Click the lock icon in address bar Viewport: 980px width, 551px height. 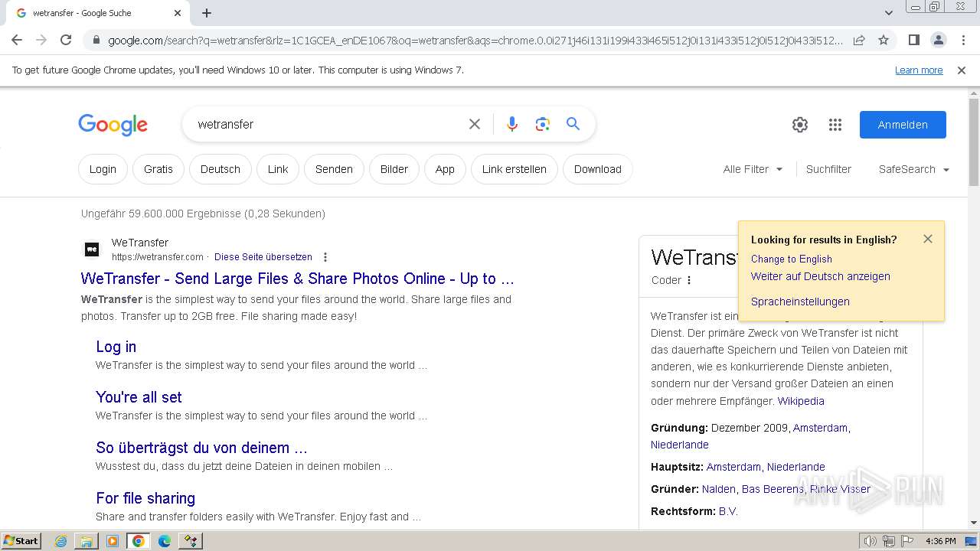96,41
